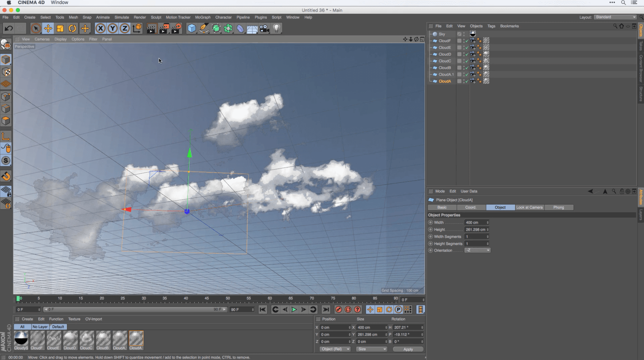Add a Light object with bulb icon
The height and width of the screenshot is (360, 644).
277,29
